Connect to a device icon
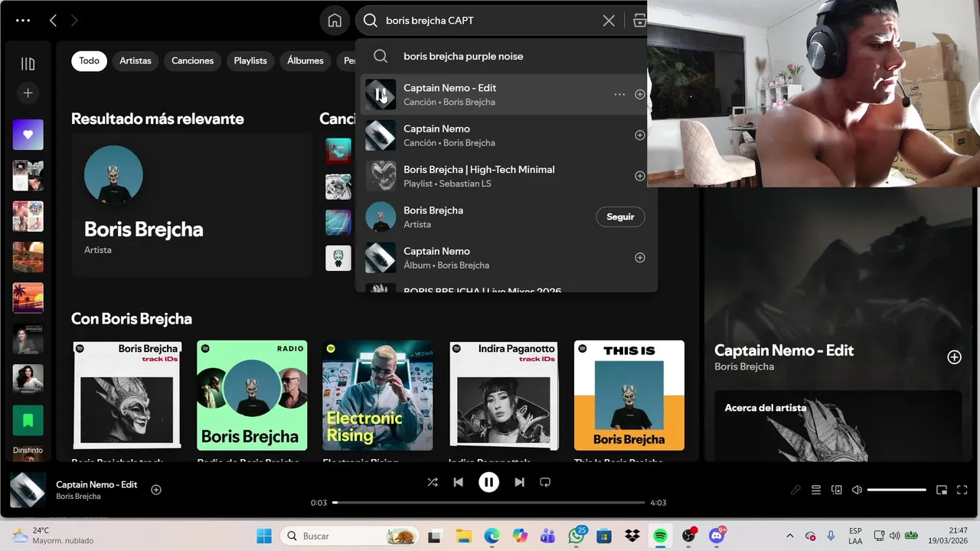 coord(837,490)
